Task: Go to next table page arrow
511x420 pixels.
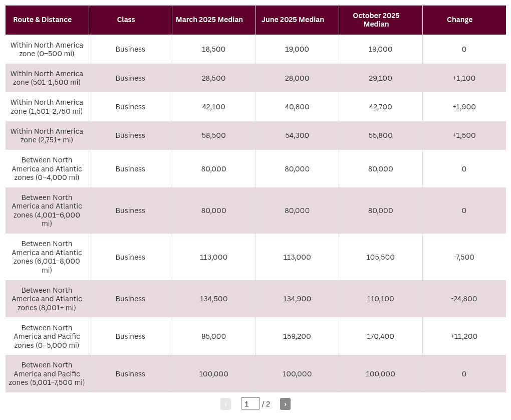Action: point(285,404)
